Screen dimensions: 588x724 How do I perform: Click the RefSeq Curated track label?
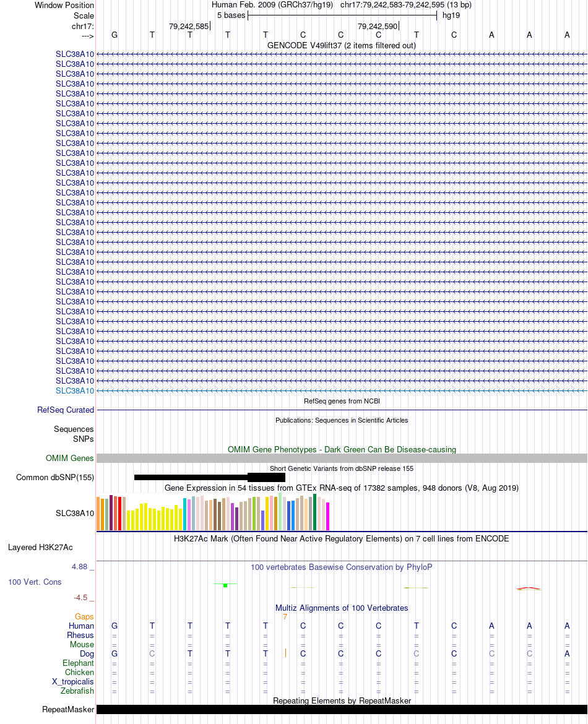click(x=66, y=410)
